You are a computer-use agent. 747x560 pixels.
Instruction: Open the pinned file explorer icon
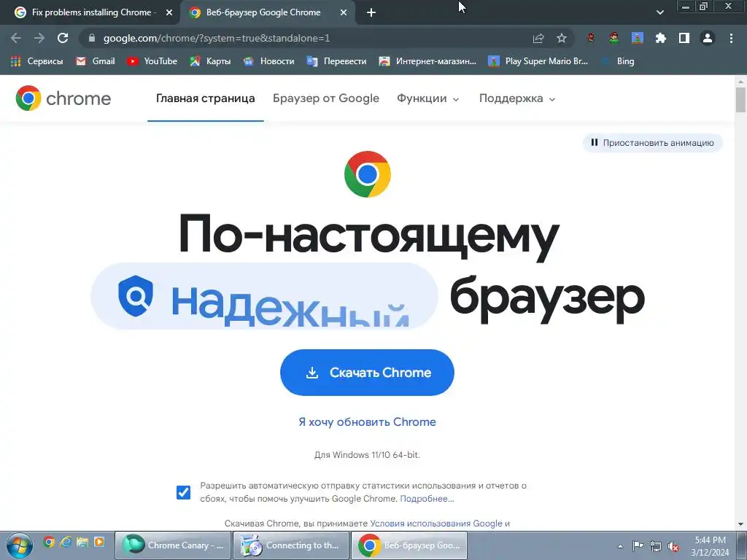[82, 542]
